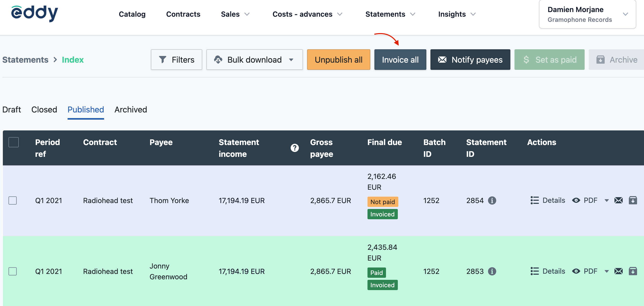This screenshot has height=306, width=644.
Task: Expand the Insights menu
Action: pos(457,14)
